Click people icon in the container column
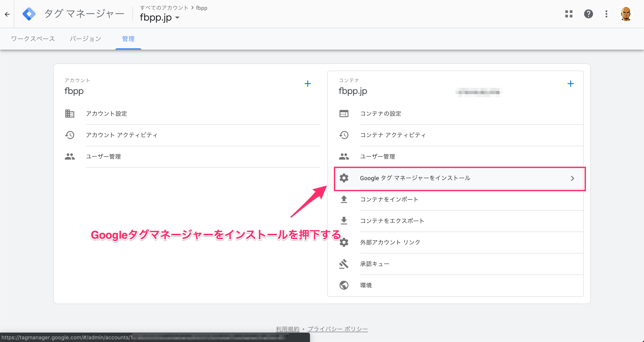The height and width of the screenshot is (342, 644). tap(344, 156)
